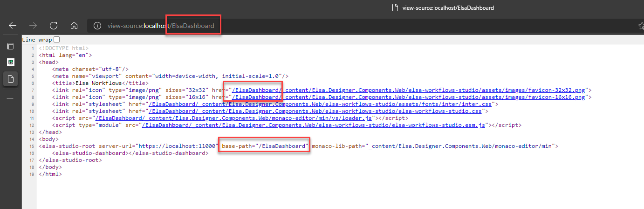
Task: Go back to the previous page
Action: pyautogui.click(x=13, y=26)
